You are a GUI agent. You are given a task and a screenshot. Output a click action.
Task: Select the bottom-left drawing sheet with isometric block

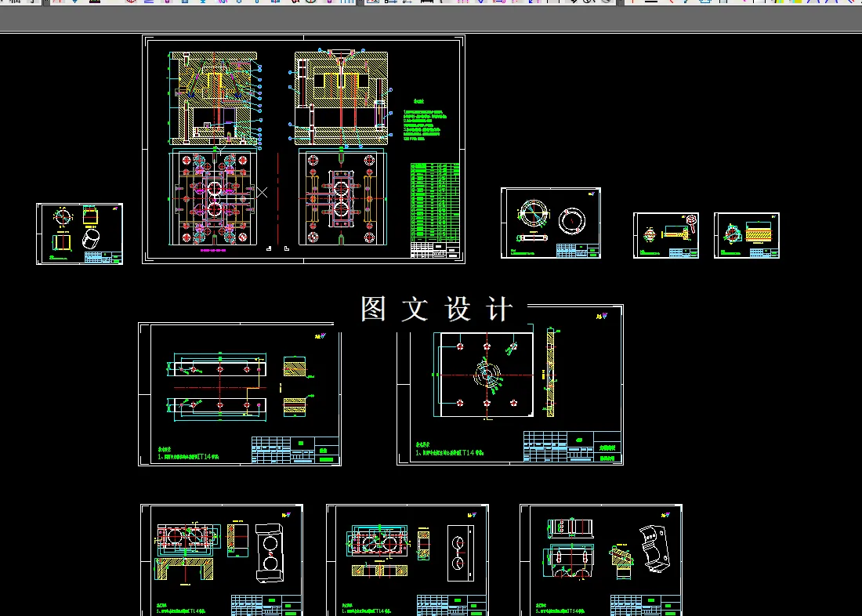pyautogui.click(x=222, y=560)
